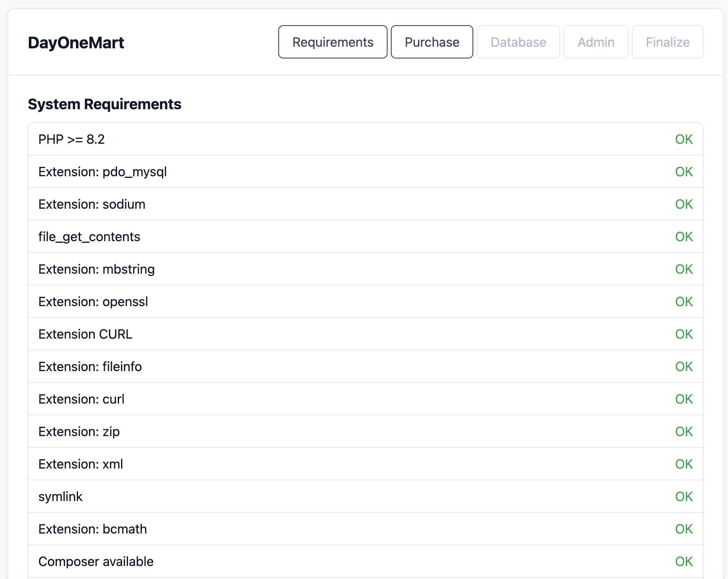
Task: Switch to the Purchase step tab
Action: pos(432,42)
